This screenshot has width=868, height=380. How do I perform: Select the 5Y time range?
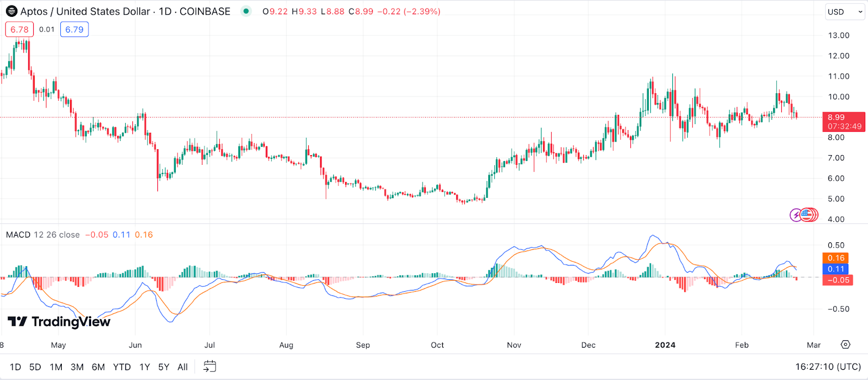click(x=164, y=367)
